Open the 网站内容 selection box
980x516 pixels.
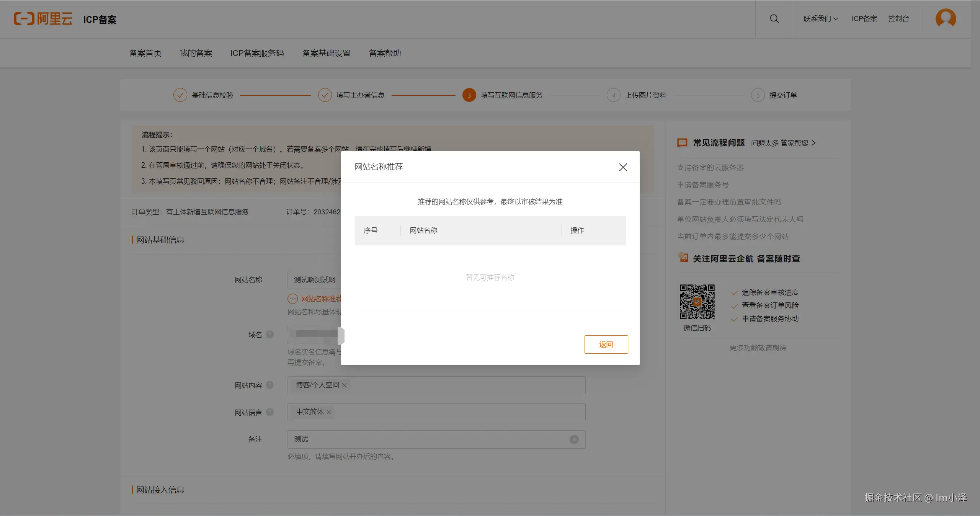[x=459, y=385]
